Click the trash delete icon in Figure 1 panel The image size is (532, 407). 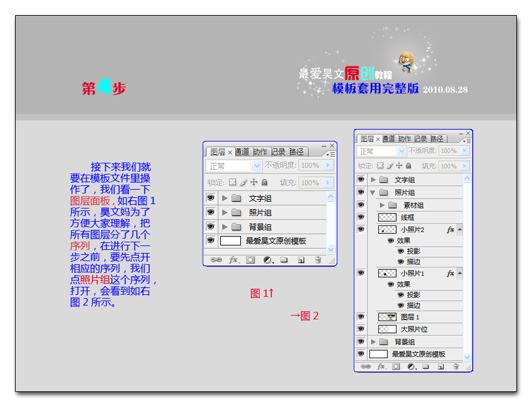(318, 260)
